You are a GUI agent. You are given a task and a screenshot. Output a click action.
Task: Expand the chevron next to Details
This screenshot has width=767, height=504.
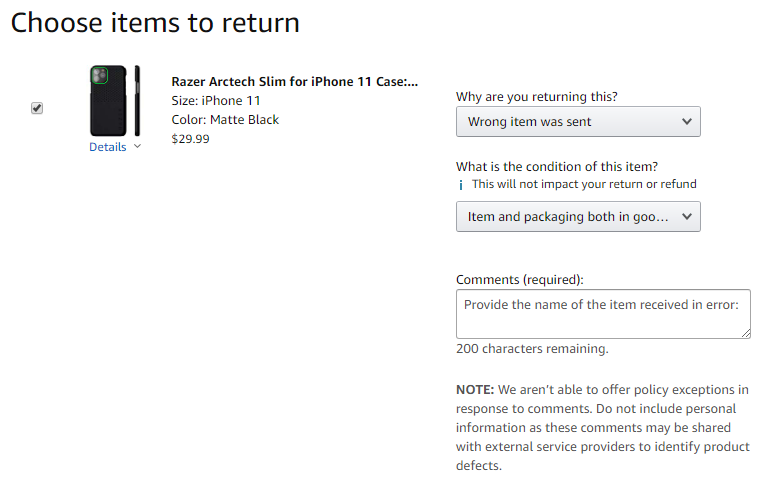(137, 146)
